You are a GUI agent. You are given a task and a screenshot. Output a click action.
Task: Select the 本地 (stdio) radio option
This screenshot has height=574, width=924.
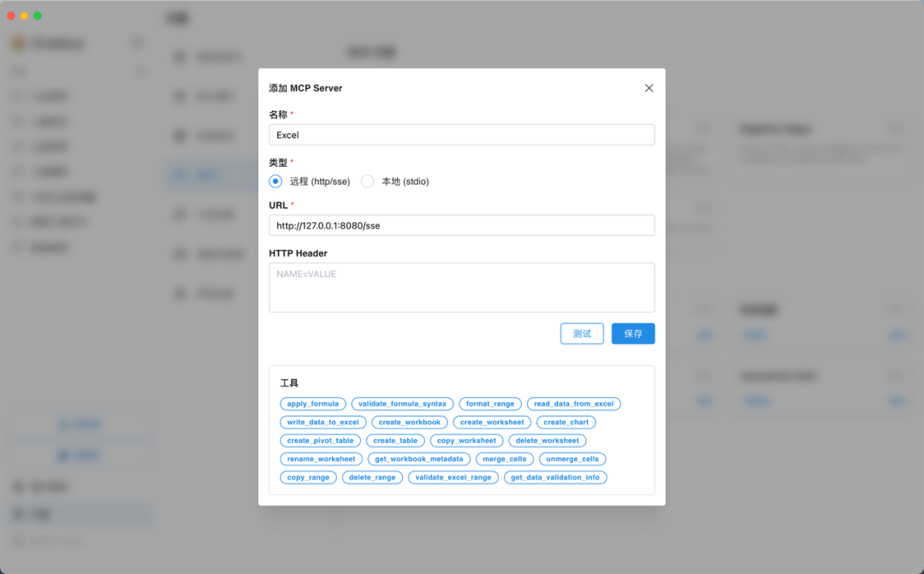point(368,181)
